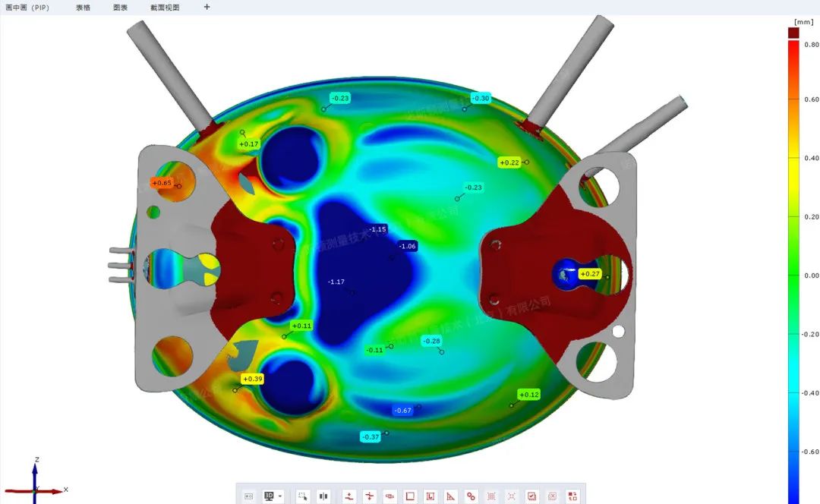Select the +0.39 yellow deviation label
Viewport: 820px width, 504px height.
[x=253, y=379]
